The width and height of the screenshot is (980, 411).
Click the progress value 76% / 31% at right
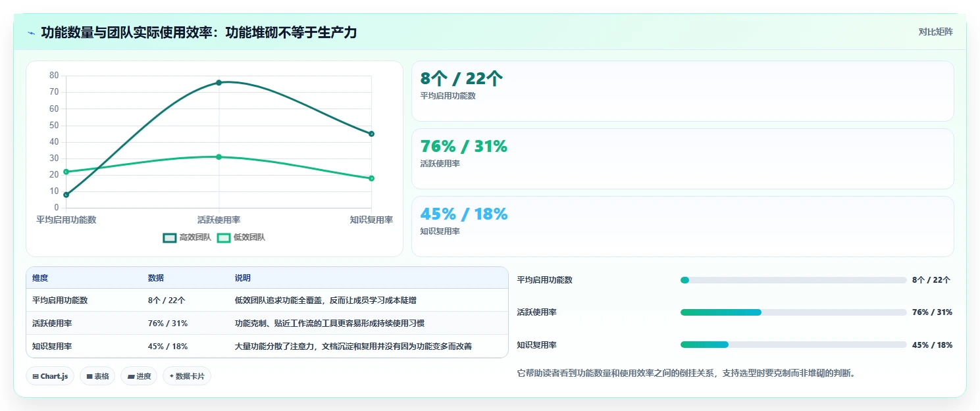pyautogui.click(x=932, y=312)
